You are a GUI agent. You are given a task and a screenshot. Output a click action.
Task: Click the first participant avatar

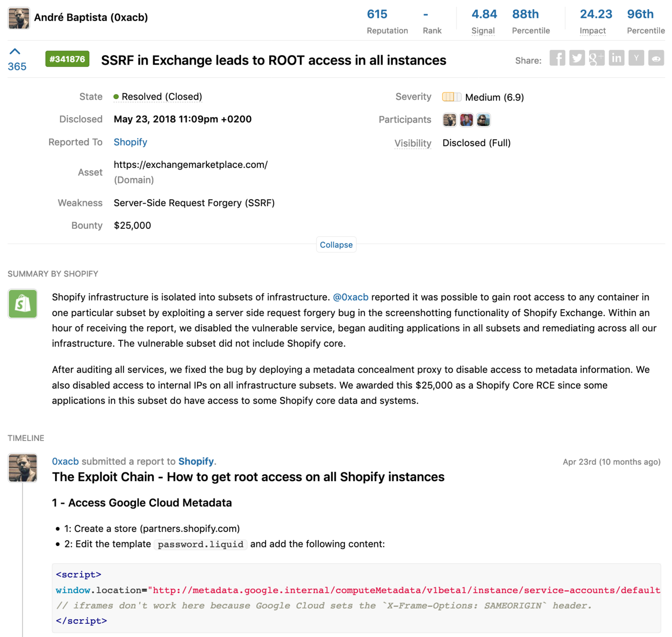pyautogui.click(x=449, y=120)
